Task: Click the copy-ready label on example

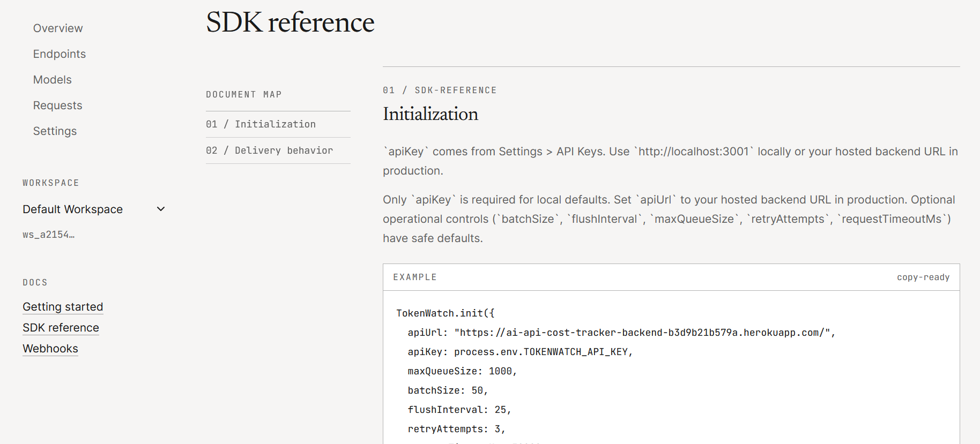Action: [923, 277]
